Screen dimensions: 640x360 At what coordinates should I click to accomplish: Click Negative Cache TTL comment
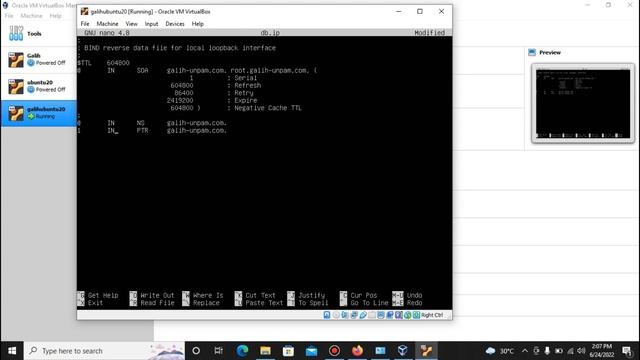264,108
